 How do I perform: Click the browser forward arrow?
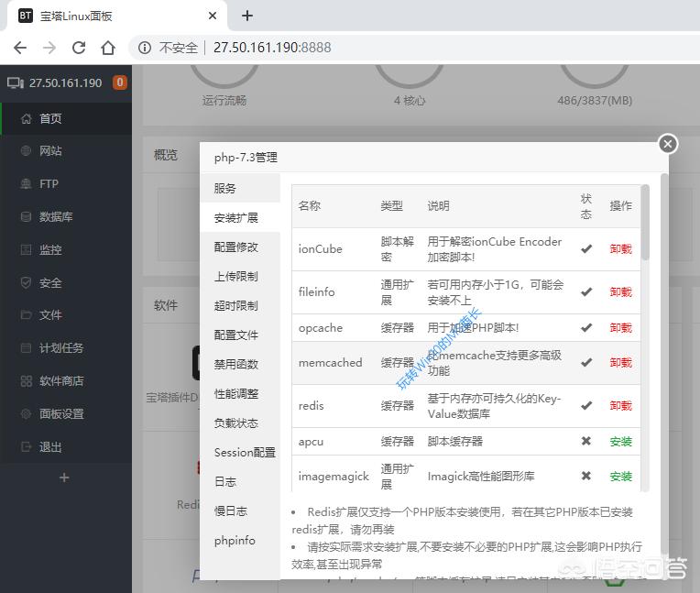point(49,48)
